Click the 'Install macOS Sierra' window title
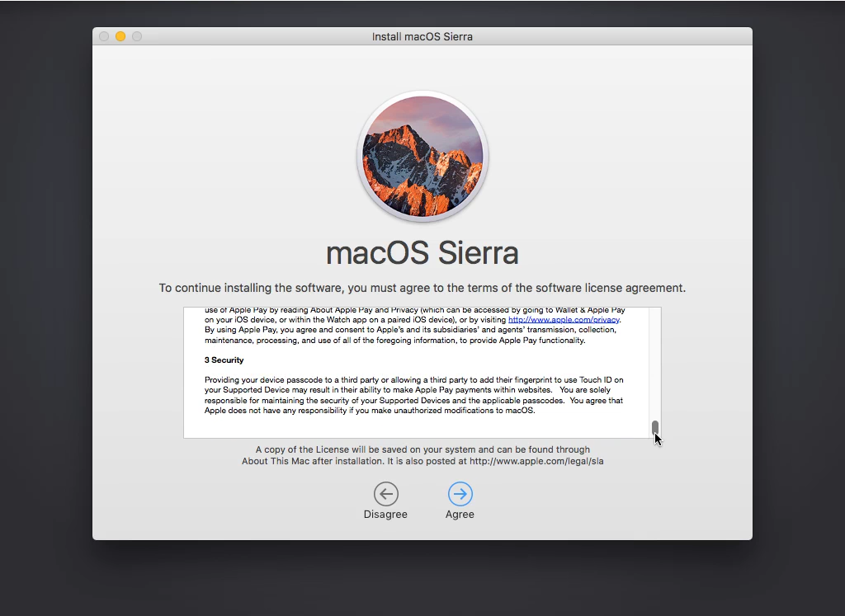The image size is (845, 616). (422, 36)
